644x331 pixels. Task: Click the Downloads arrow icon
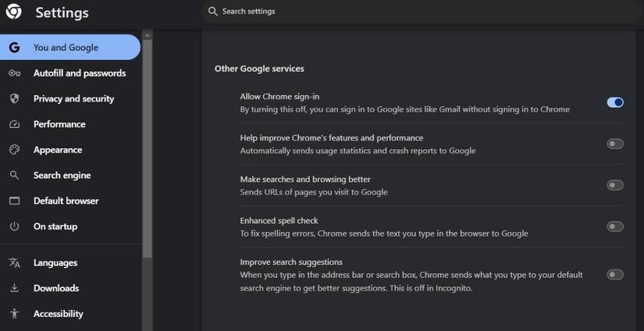coord(14,288)
